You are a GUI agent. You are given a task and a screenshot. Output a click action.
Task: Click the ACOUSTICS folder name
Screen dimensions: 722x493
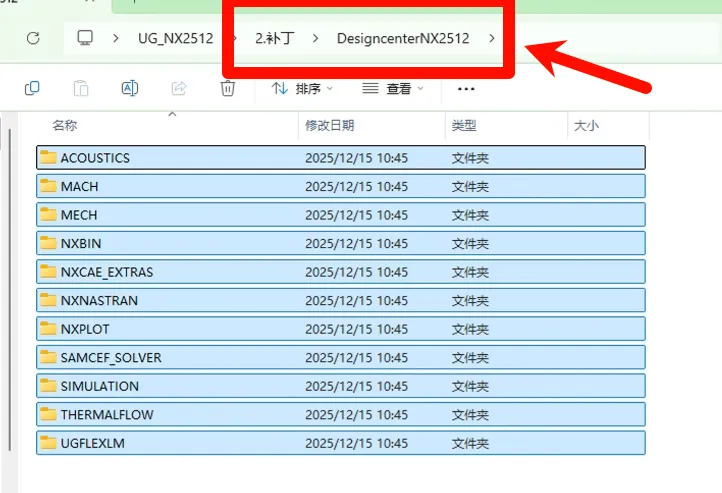[x=95, y=158]
